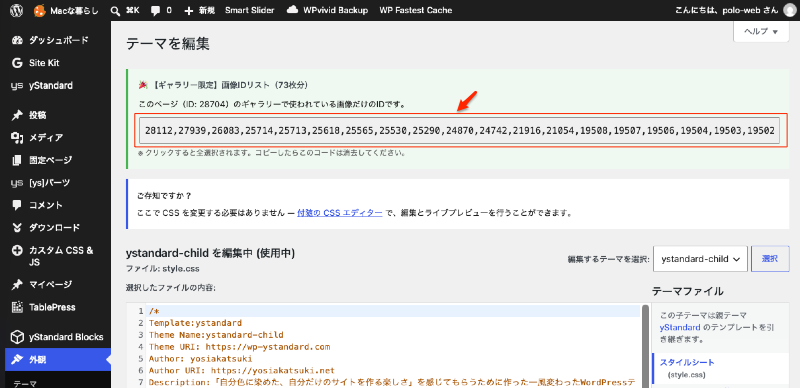This screenshot has height=388, width=800.
Task: Click the カスタム CSS & JS plus icon
Action: (17, 251)
